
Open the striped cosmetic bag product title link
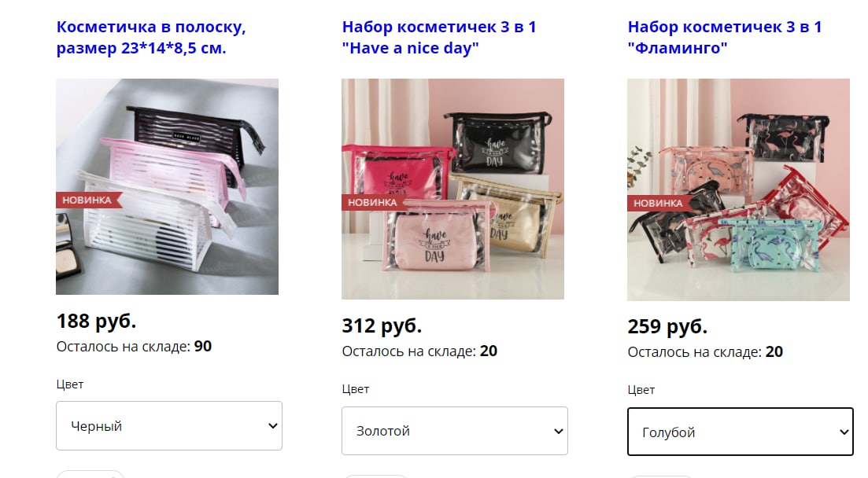click(150, 37)
